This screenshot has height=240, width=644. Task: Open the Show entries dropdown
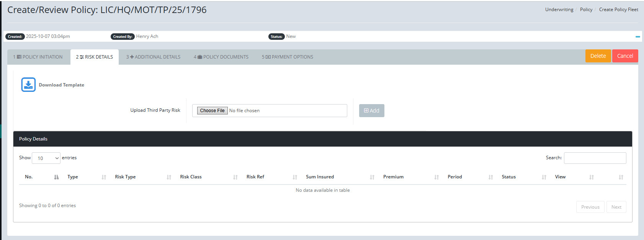point(46,158)
